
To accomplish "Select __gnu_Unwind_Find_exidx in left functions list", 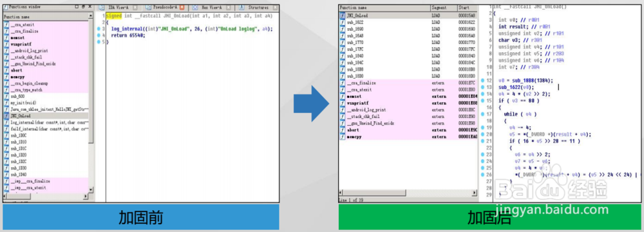I will click(x=46, y=63).
